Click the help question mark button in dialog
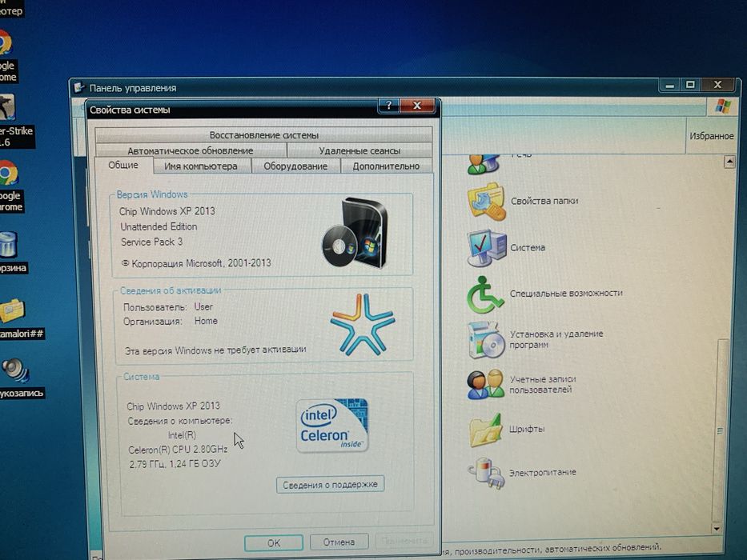 389,106
